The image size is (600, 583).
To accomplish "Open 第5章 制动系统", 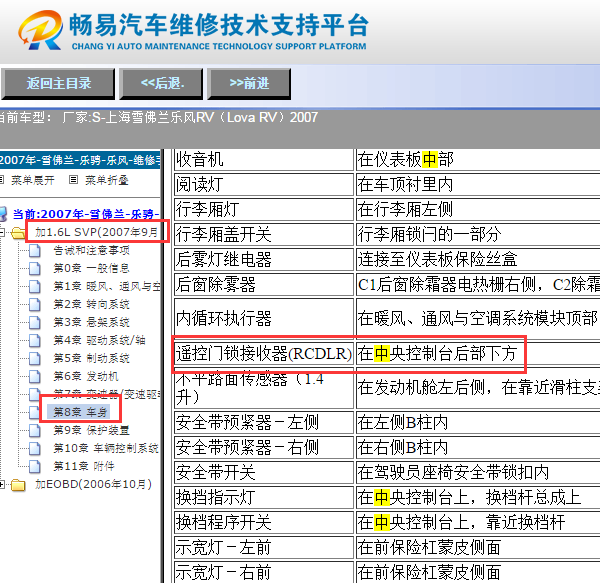I will pyautogui.click(x=91, y=358).
